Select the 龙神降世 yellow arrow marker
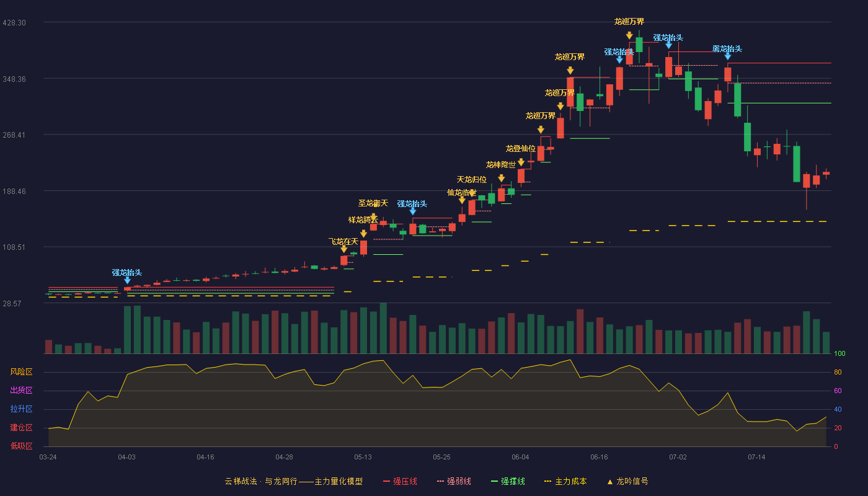The image size is (868, 496). pyautogui.click(x=501, y=179)
